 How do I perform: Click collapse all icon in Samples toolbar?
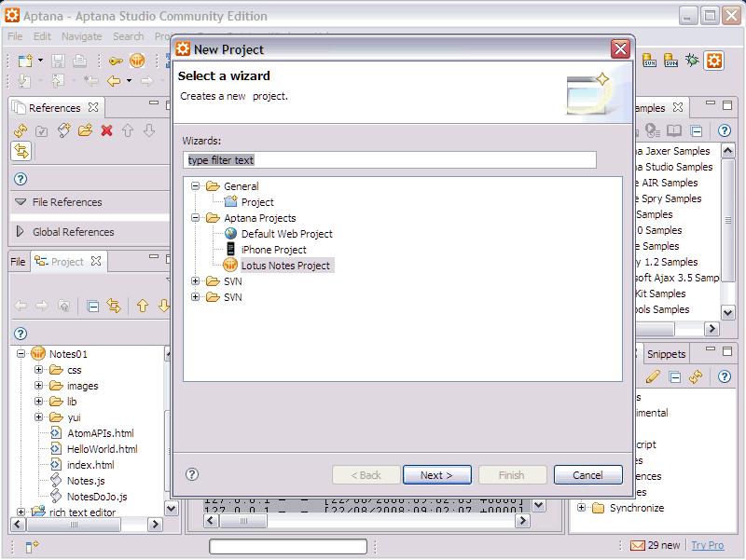pos(696,130)
